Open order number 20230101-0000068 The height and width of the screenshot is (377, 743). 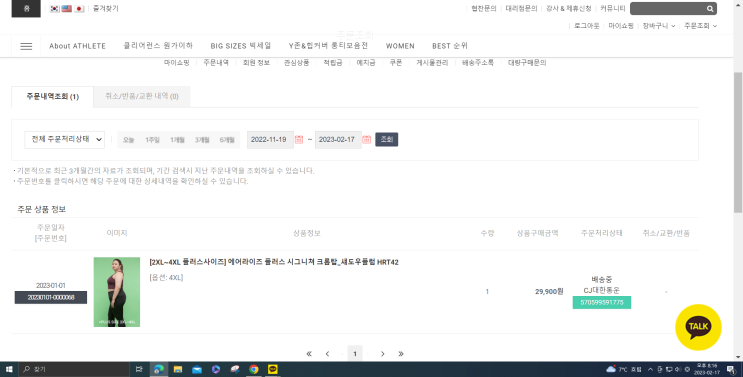51,297
